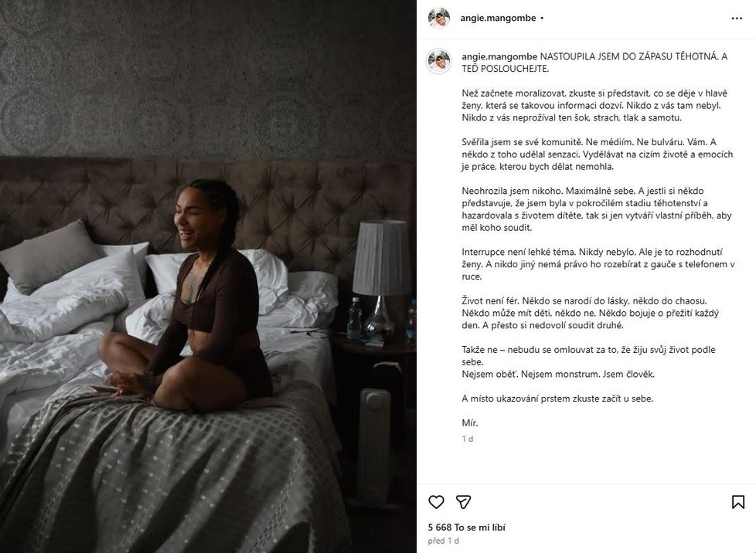Click the paragraph starting 'Interrupce není lehké'

click(598, 264)
